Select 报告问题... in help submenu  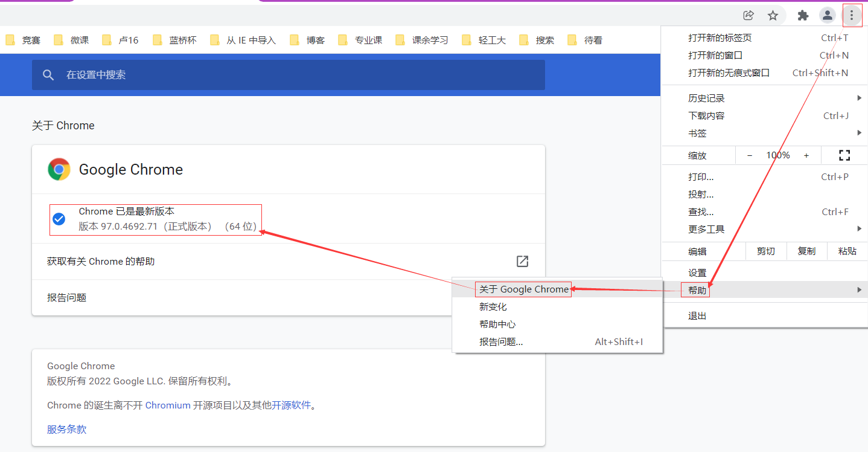click(558, 341)
